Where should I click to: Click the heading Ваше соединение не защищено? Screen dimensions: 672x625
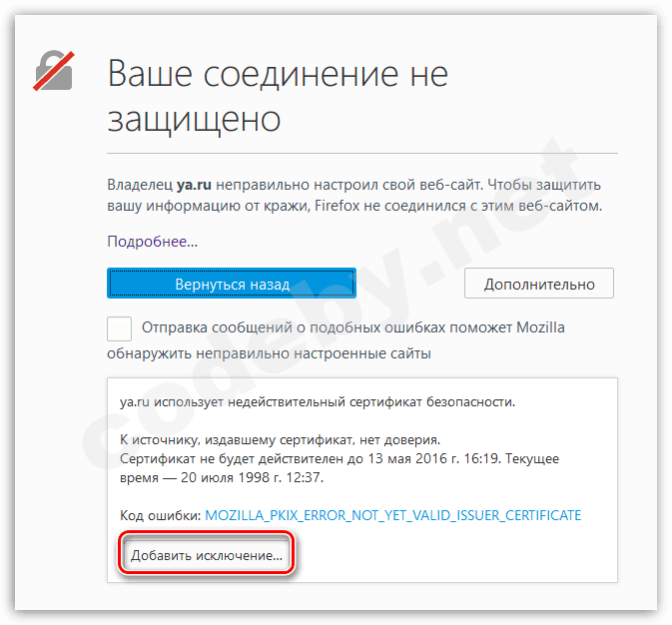click(278, 97)
